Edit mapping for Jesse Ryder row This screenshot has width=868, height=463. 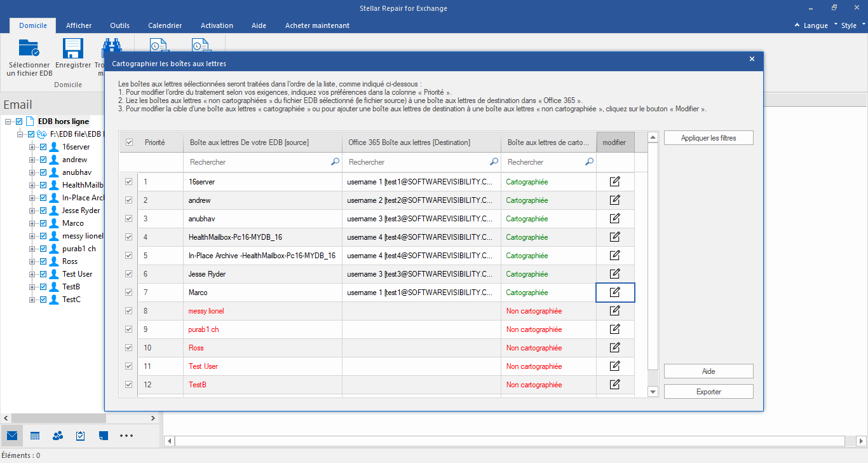614,274
